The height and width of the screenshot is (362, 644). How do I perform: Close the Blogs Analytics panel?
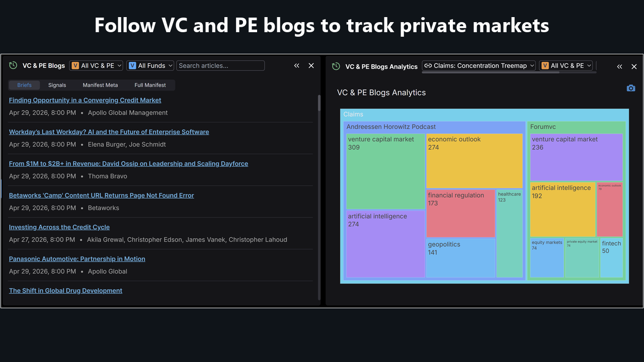(634, 66)
